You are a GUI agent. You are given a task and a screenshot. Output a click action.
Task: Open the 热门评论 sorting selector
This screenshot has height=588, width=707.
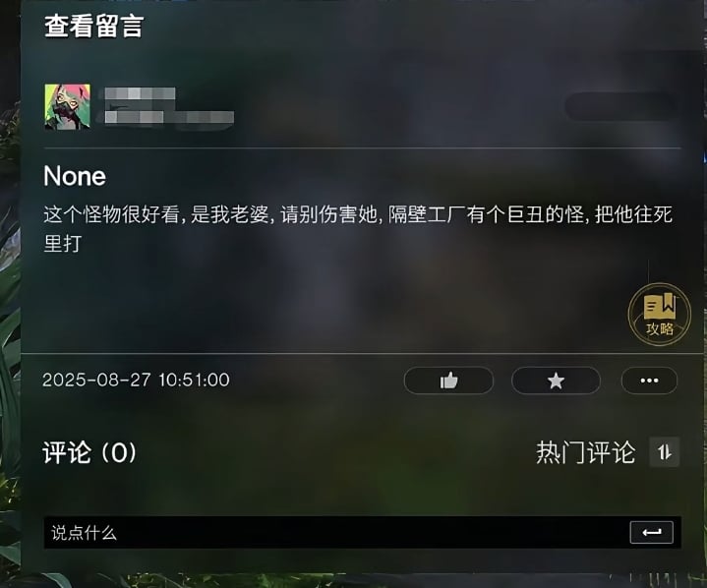[586, 452]
